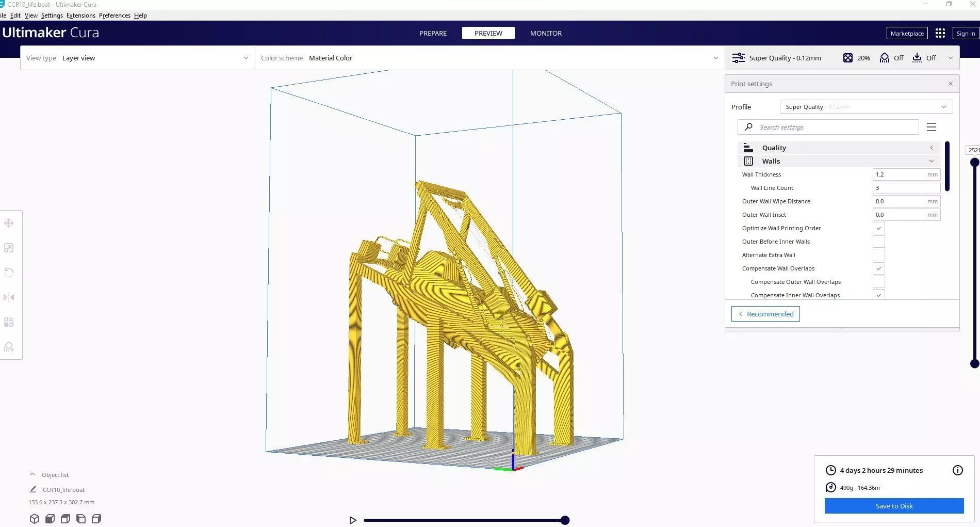Switch to front view cube icon

click(x=50, y=519)
